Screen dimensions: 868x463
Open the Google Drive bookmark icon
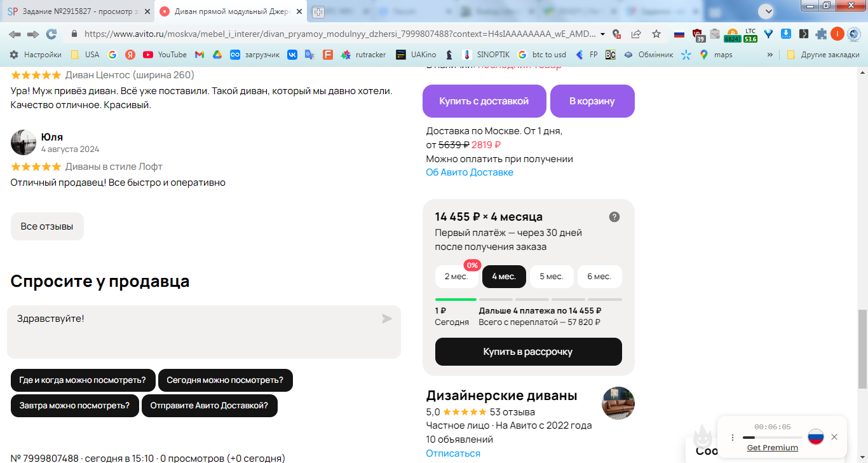click(217, 55)
